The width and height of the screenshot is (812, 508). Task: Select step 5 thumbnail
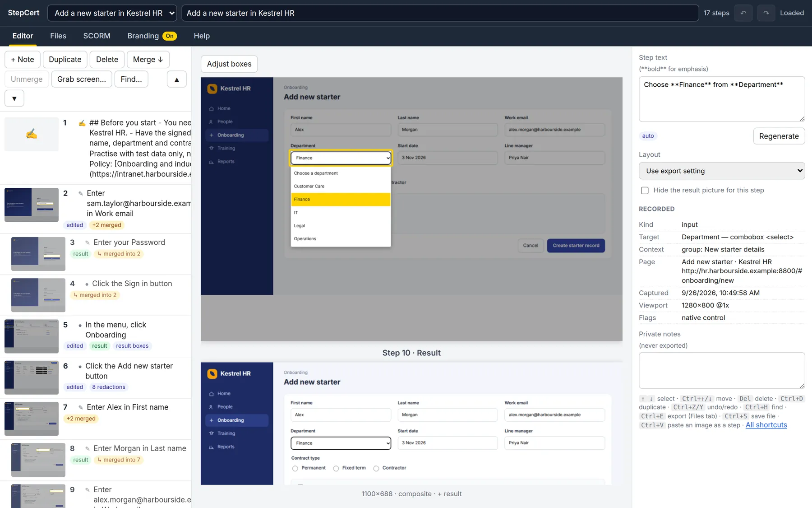coord(32,336)
